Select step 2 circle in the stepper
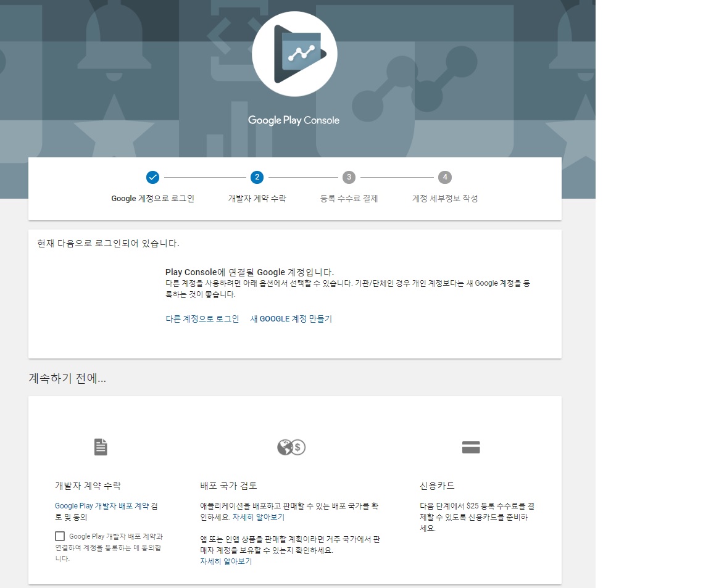 pyautogui.click(x=257, y=177)
